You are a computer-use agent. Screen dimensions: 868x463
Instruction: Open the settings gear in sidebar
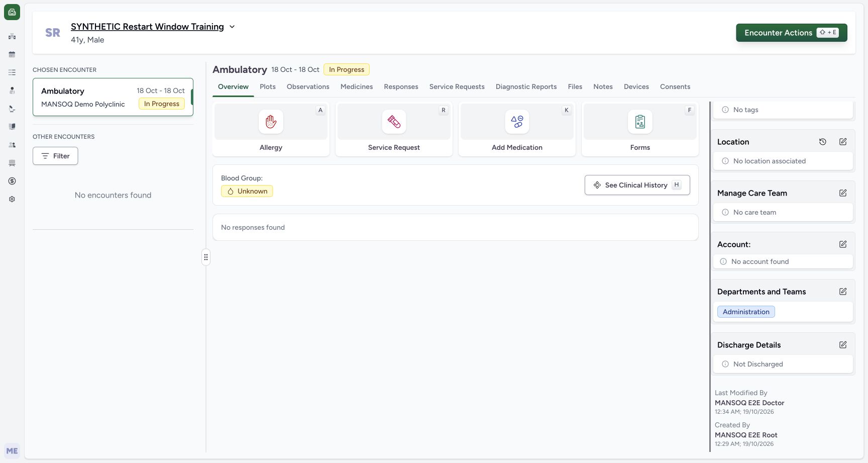[12, 199]
